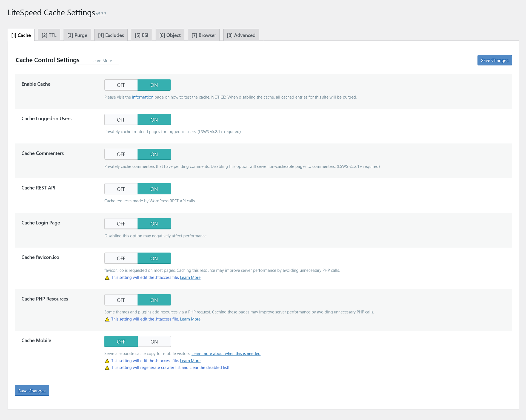Switch Cache favicon.ico to OFF
Screen dimensions: 526x420
coord(121,258)
